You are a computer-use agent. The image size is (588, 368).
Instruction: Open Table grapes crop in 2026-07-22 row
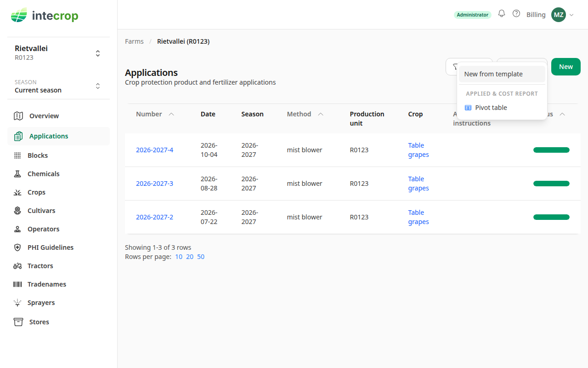tap(418, 217)
